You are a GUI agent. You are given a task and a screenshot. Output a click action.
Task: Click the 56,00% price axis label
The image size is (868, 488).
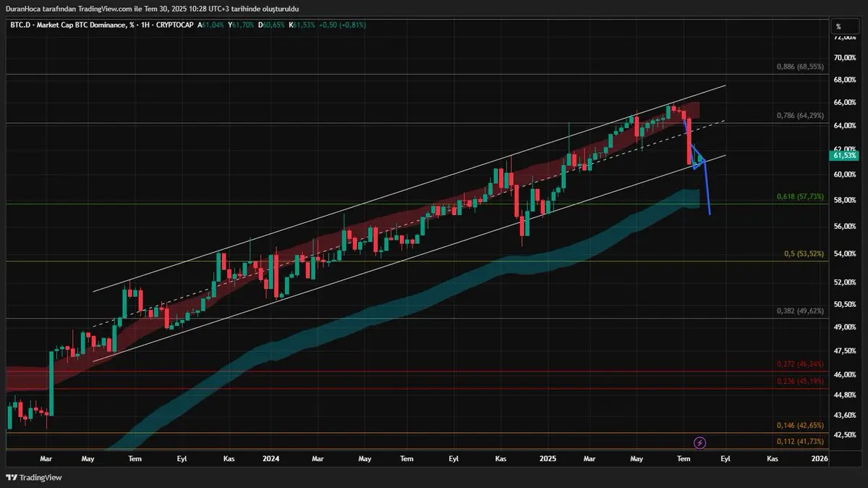point(844,227)
